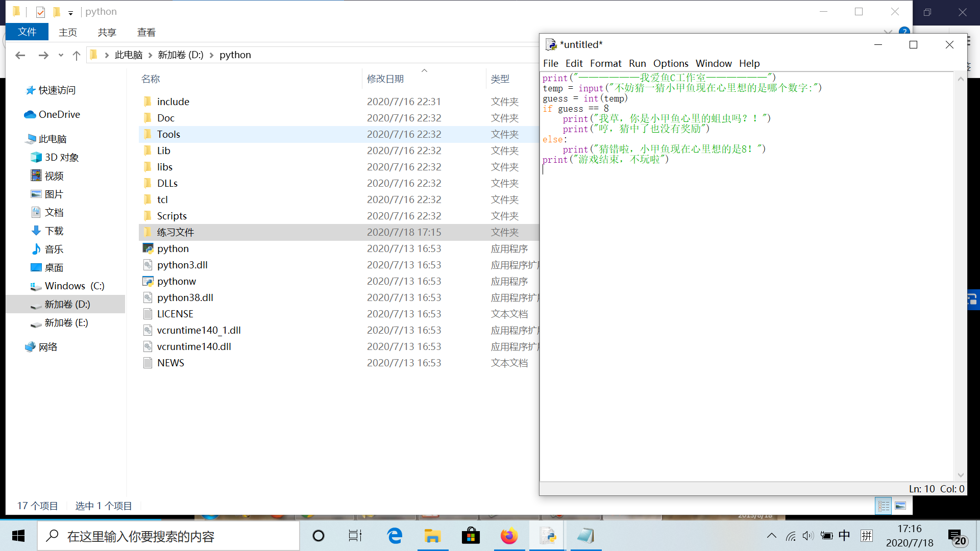Open the Format menu in IDLE
The height and width of the screenshot is (551, 980).
coord(606,63)
